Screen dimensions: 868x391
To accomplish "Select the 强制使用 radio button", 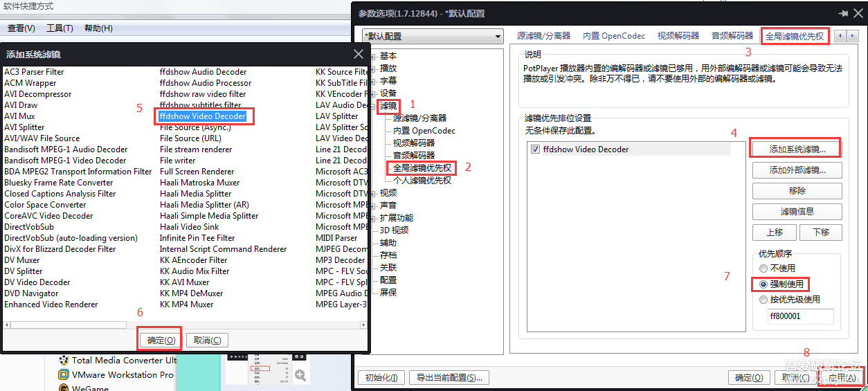I will 763,284.
